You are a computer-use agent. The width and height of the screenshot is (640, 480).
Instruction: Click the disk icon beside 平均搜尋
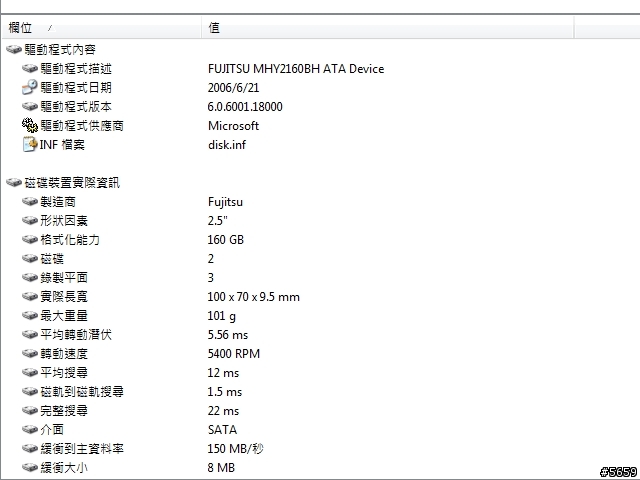30,372
